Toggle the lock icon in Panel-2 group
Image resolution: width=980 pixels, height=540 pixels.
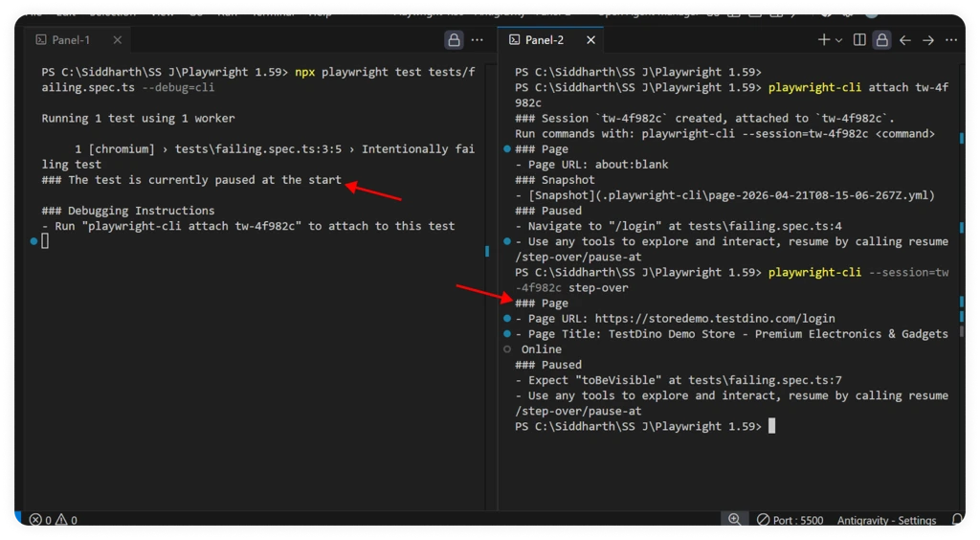[x=881, y=40]
